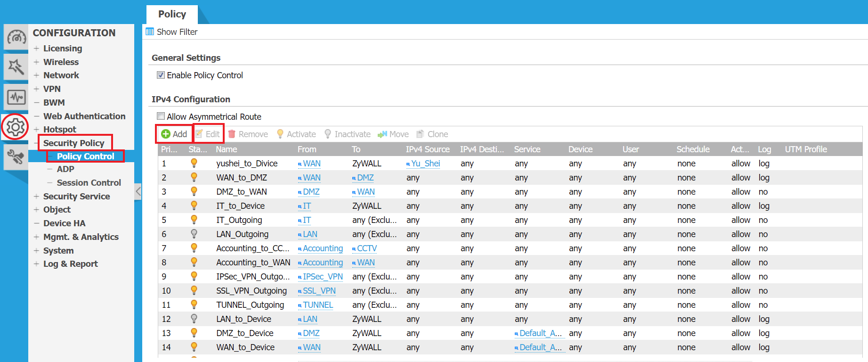
Task: Expand the Security Service node
Action: click(36, 197)
